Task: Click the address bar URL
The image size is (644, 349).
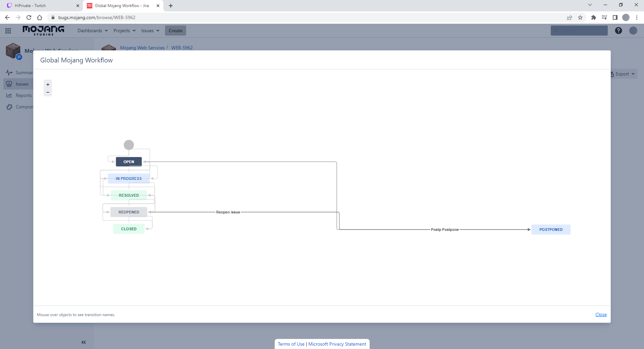Action: click(97, 17)
